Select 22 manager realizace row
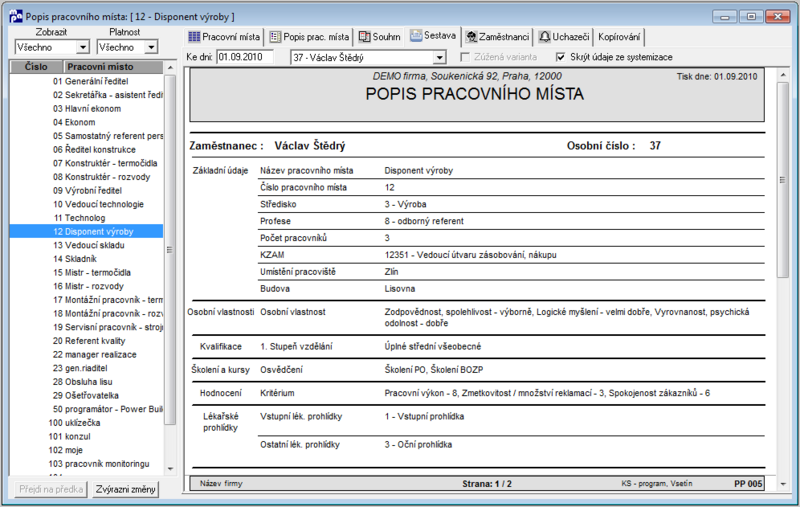This screenshot has height=507, width=800. (x=87, y=354)
